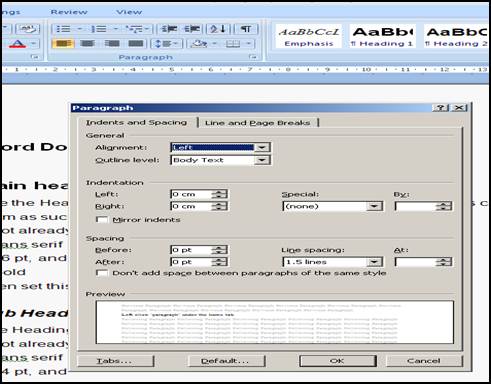Apply the Heading 1 style
491x384 pixels.
coord(382,36)
